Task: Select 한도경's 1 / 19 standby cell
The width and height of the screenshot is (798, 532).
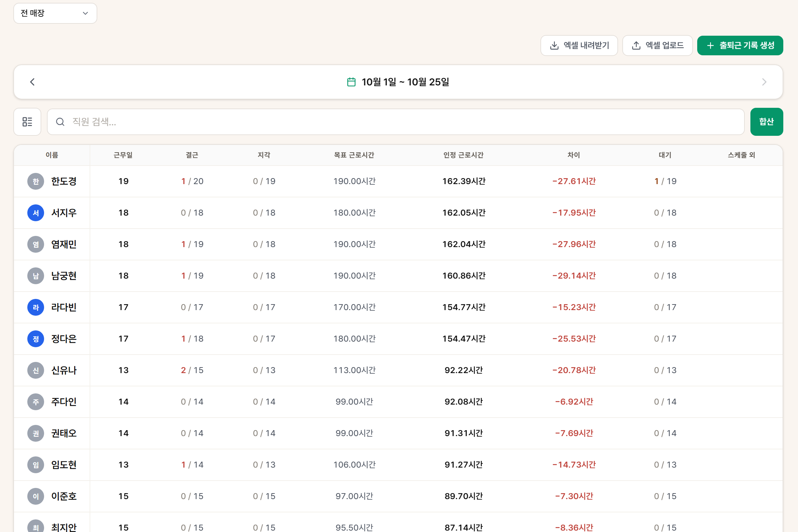Action: click(665, 181)
